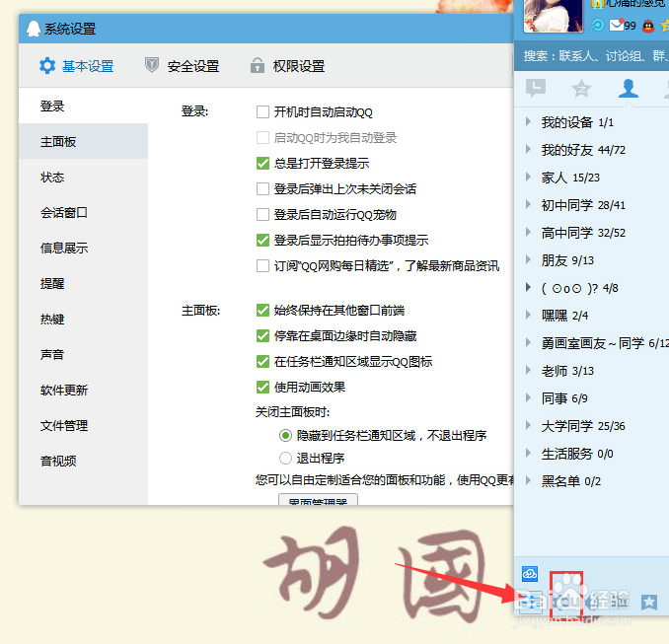This screenshot has width=669, height=644.
Task: Select 主面板 in the settings sidebar
Action: tap(83, 142)
